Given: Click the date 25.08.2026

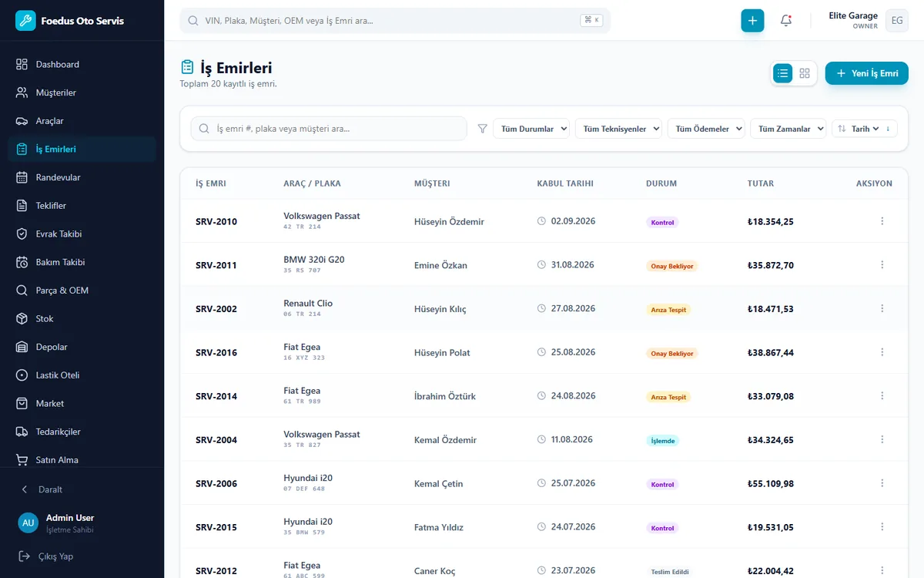Looking at the screenshot, I should pyautogui.click(x=573, y=352).
